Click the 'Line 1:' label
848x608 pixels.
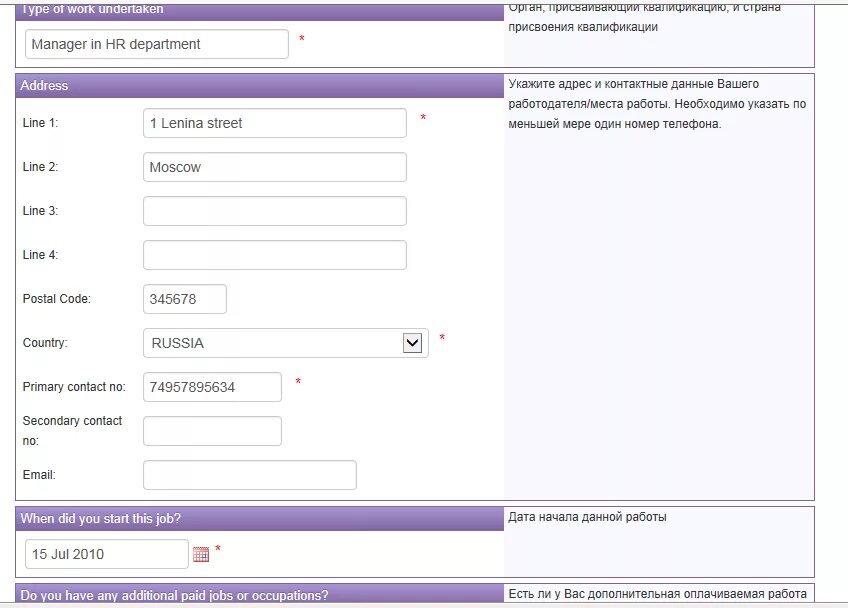pyautogui.click(x=40, y=123)
